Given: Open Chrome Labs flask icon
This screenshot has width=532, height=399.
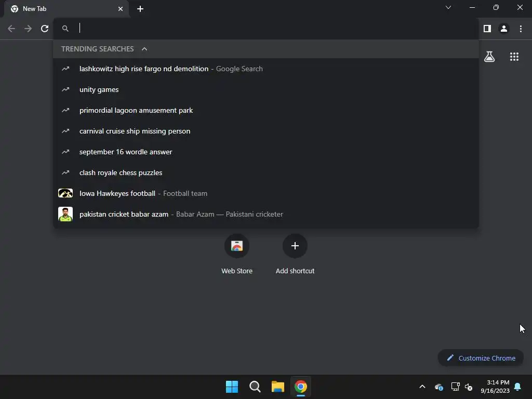Looking at the screenshot, I should pos(489,57).
